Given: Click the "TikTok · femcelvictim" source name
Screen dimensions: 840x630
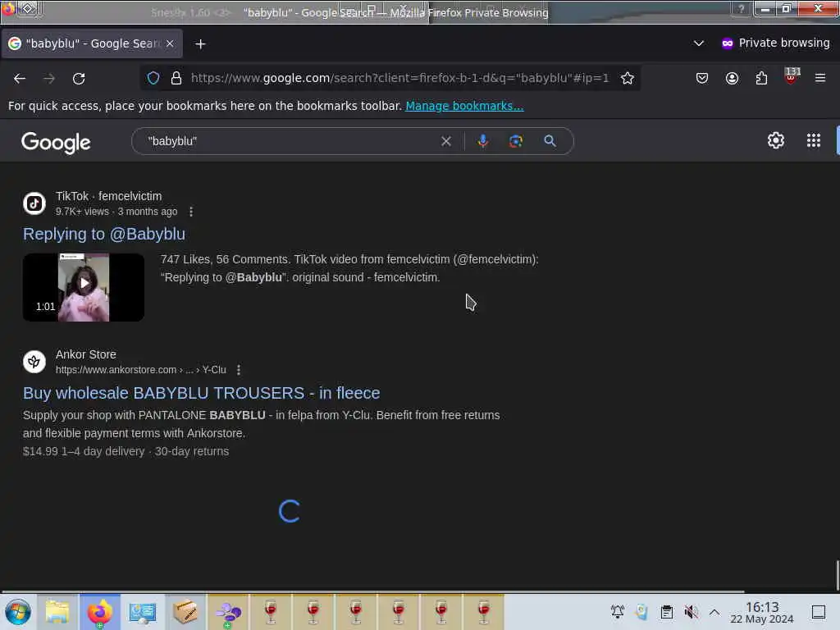Looking at the screenshot, I should point(109,196).
